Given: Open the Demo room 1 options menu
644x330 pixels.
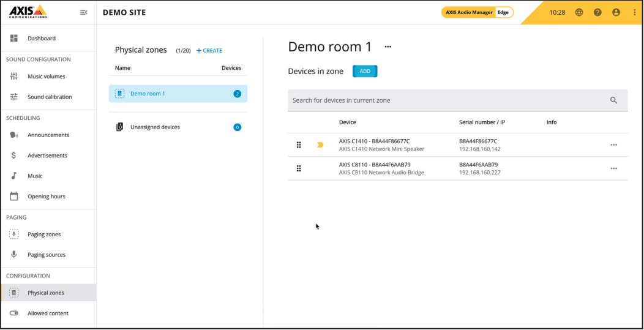Looking at the screenshot, I should point(388,47).
